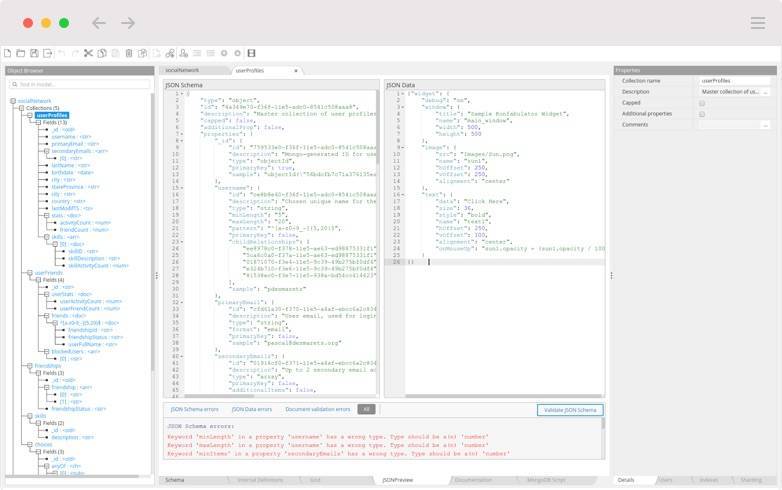Enable the Additional properties checkbox

pyautogui.click(x=702, y=114)
